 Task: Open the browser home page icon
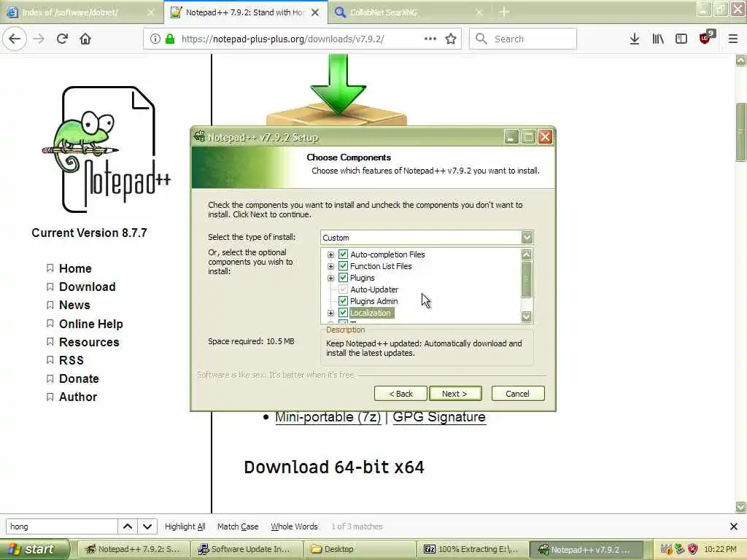85,39
